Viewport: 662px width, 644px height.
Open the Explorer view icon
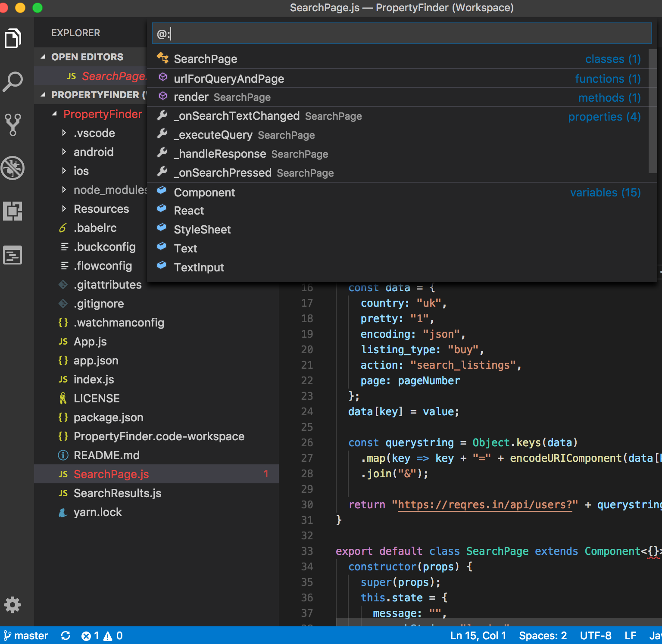coord(13,39)
